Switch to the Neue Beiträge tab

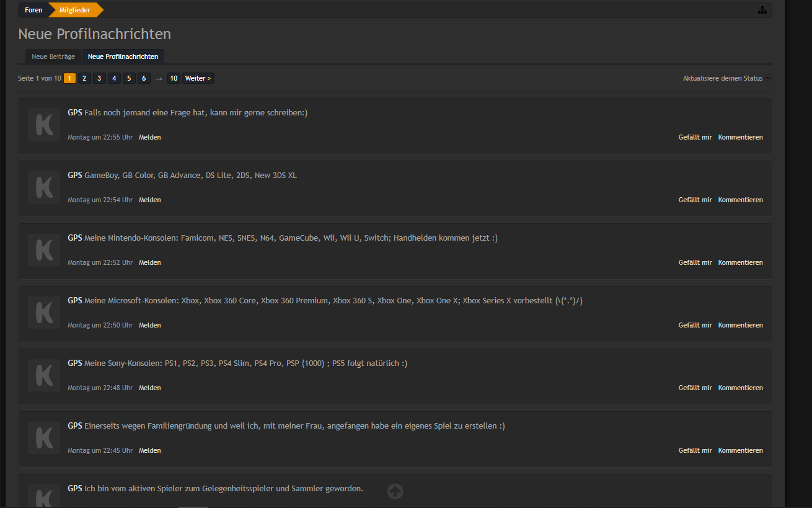[x=53, y=56]
